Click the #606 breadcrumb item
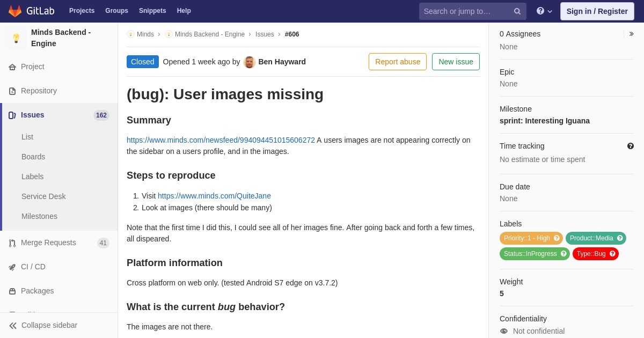Image resolution: width=644 pixels, height=338 pixels. coord(292,34)
